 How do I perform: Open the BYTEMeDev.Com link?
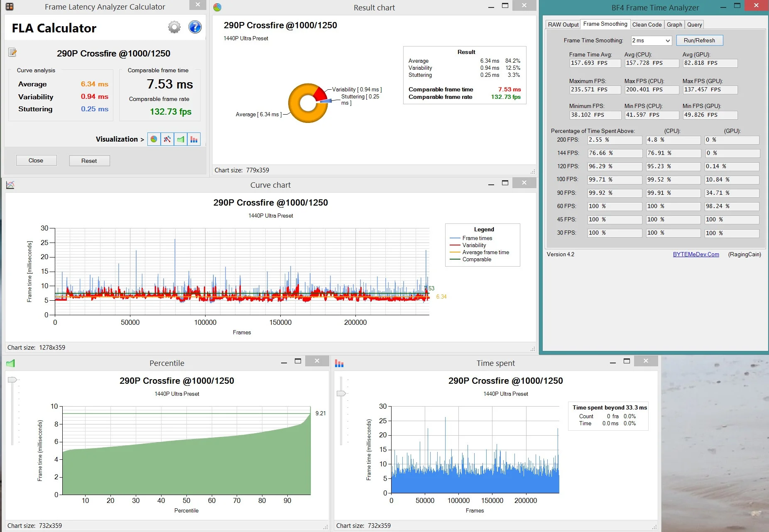tap(696, 254)
